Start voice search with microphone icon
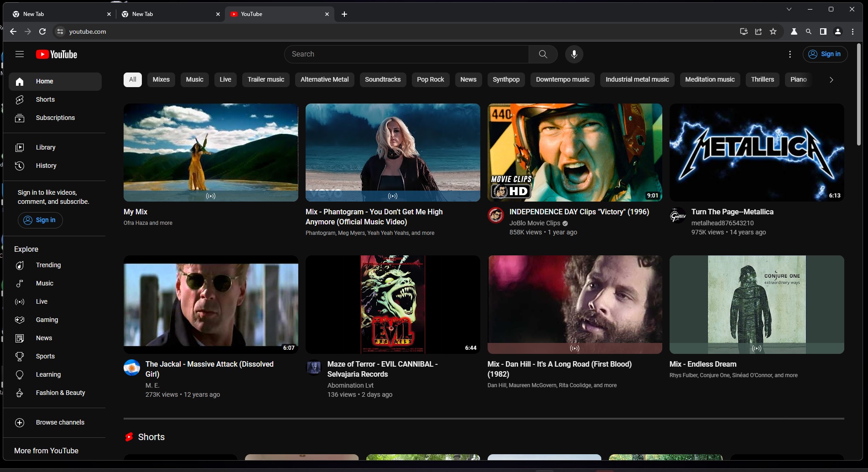This screenshot has height=472, width=868. tap(574, 54)
